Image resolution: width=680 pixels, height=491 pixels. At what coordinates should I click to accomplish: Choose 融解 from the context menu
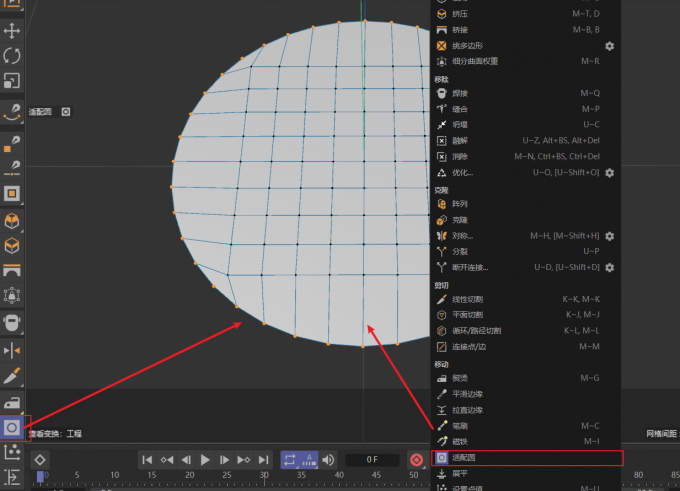[x=526, y=141]
